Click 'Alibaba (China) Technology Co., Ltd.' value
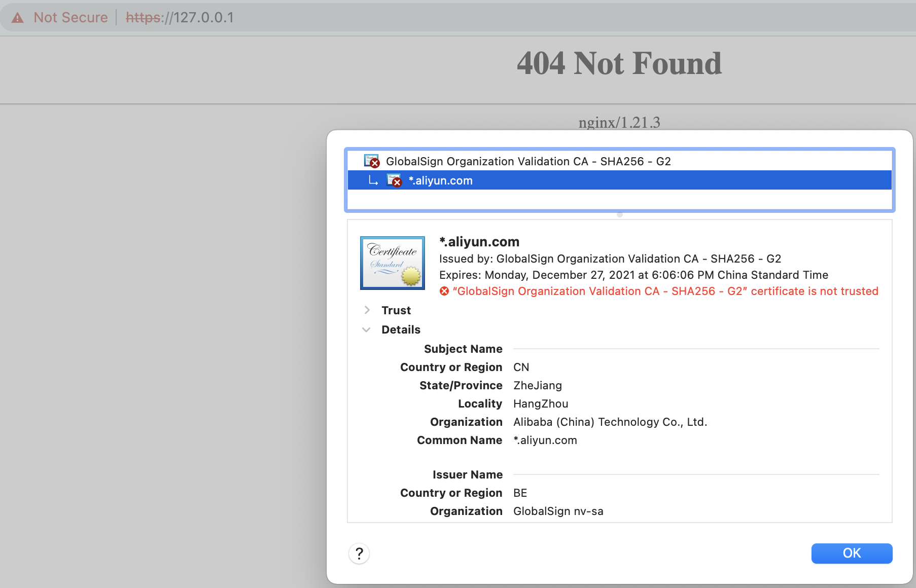Viewport: 916px width, 588px height. 610,422
